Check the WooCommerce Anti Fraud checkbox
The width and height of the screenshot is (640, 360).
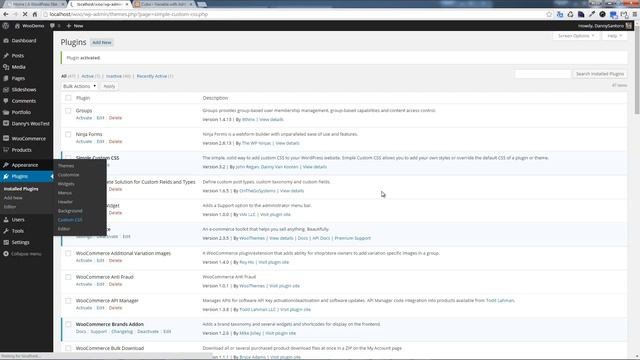[x=68, y=277]
